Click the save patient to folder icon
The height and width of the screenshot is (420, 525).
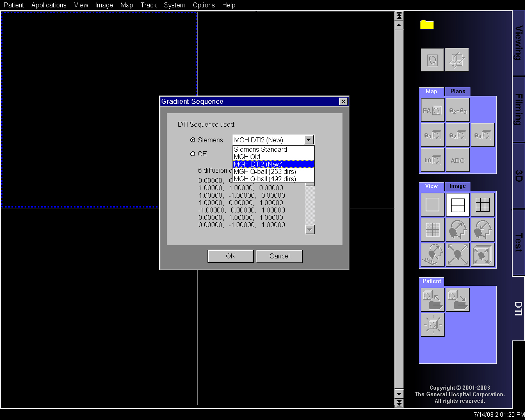point(457,300)
